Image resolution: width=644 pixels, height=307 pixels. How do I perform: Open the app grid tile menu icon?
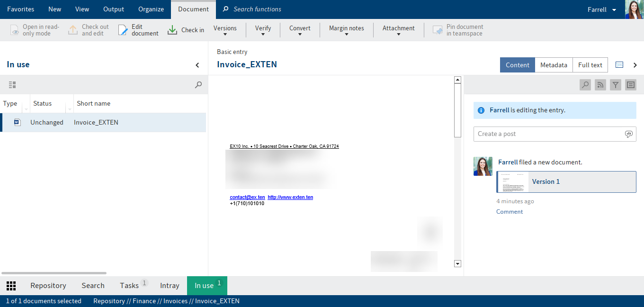(x=11, y=285)
